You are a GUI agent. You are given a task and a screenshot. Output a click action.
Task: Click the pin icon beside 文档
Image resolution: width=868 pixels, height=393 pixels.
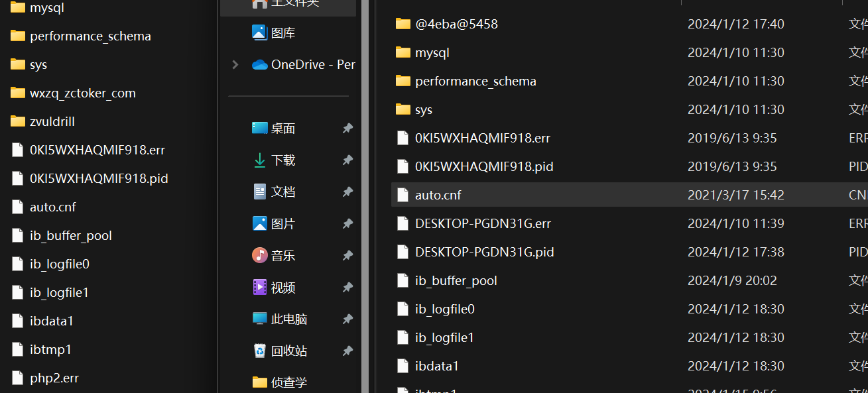tap(347, 192)
